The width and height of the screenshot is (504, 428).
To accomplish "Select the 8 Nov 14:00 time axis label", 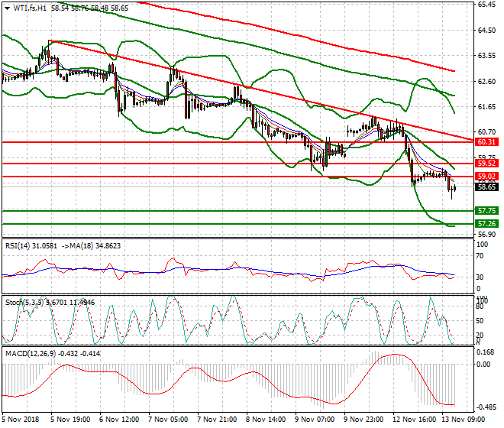I will [266, 420].
